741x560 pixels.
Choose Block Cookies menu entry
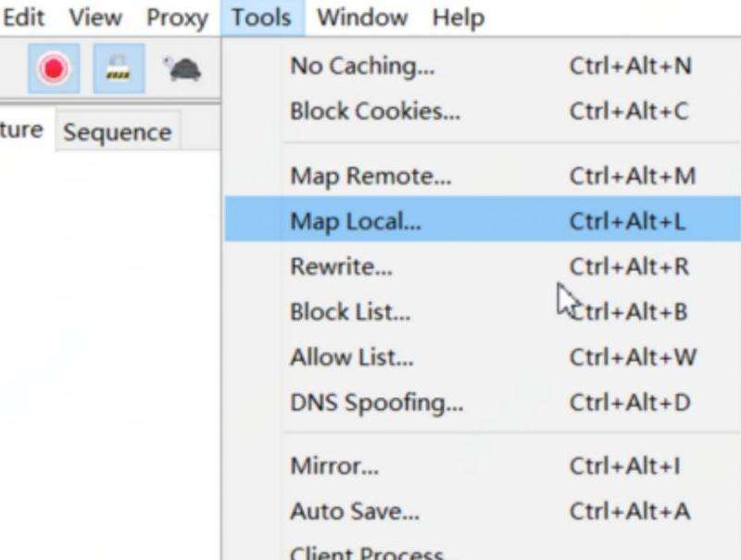[x=374, y=111]
